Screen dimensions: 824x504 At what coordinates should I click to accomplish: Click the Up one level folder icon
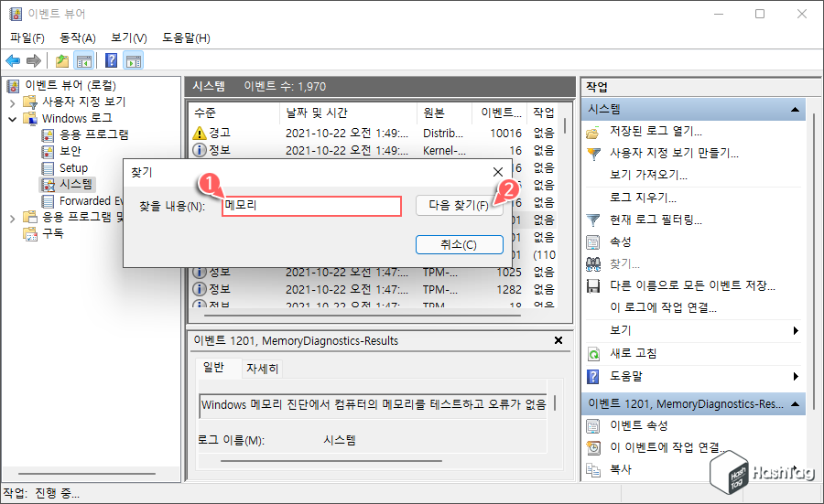(x=62, y=61)
